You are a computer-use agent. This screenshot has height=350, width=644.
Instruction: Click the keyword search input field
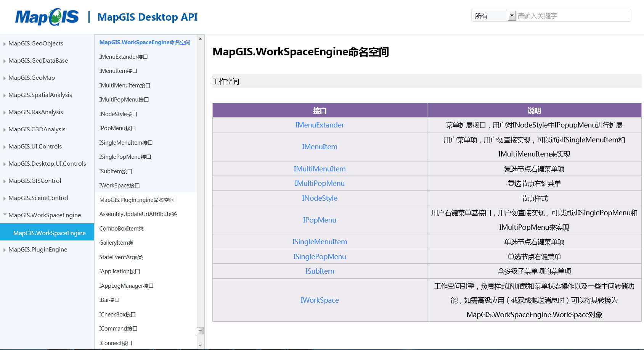573,16
